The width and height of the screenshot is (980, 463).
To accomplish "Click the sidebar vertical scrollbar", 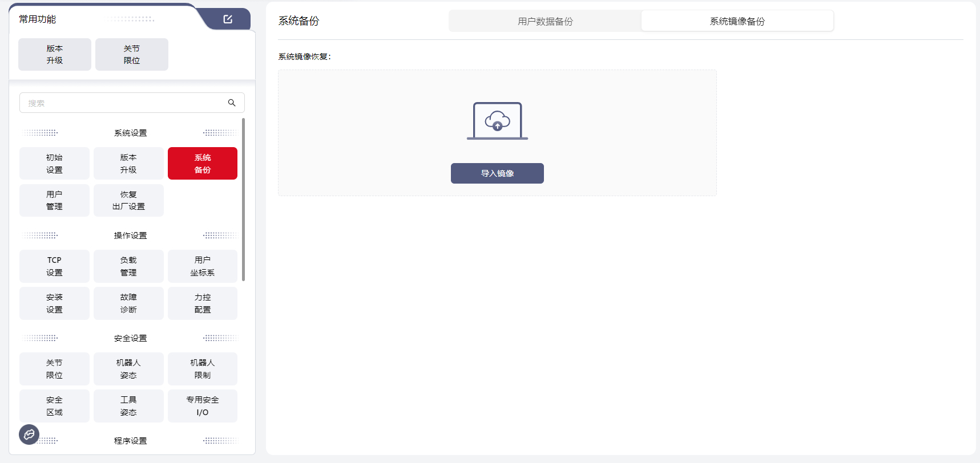I will (244, 200).
